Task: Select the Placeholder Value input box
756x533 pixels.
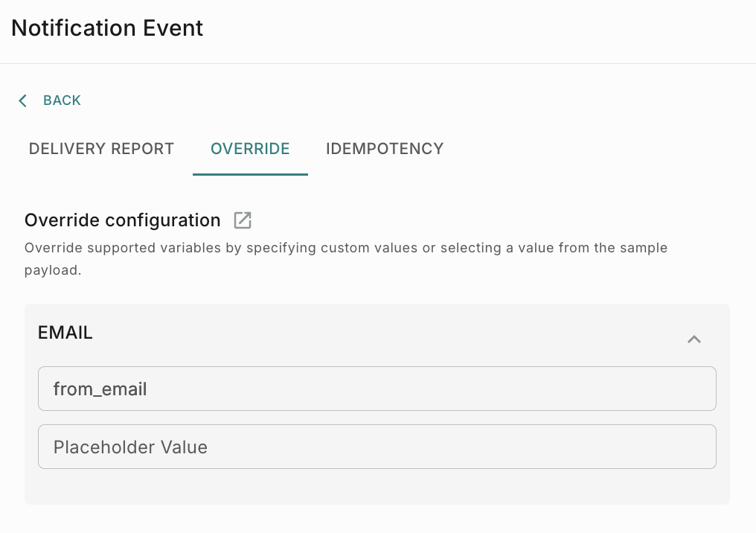Action: (377, 447)
